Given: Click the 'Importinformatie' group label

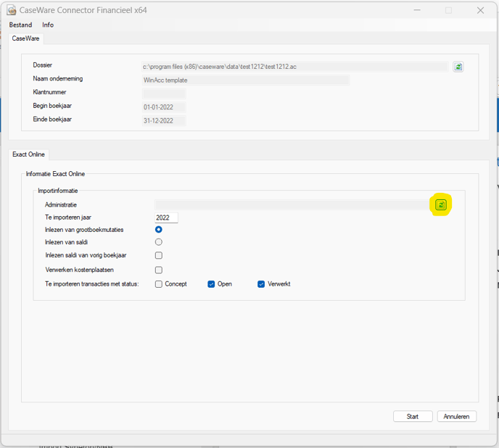Looking at the screenshot, I should [58, 191].
